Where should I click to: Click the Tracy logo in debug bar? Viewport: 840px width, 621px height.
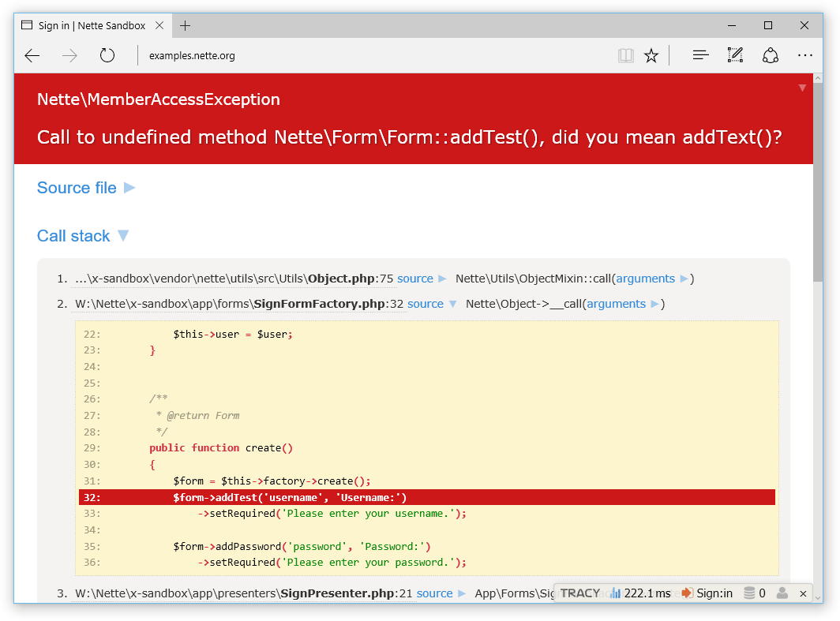click(580, 593)
